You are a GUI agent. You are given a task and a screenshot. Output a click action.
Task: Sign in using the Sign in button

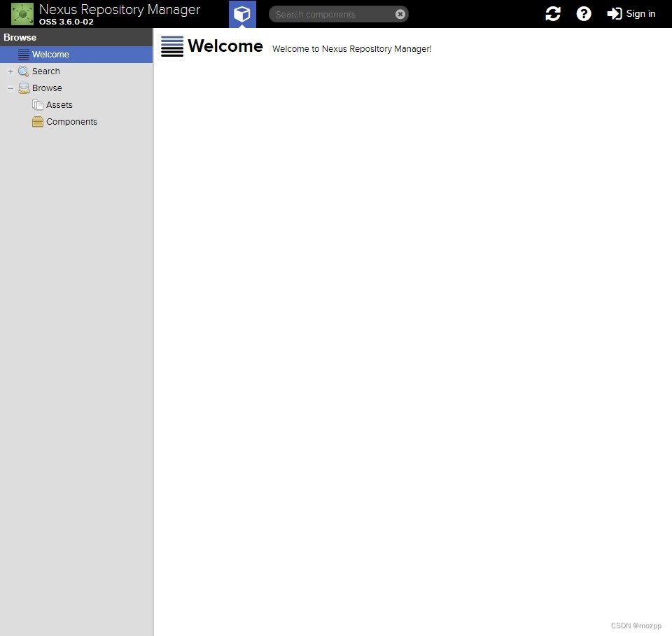click(631, 14)
